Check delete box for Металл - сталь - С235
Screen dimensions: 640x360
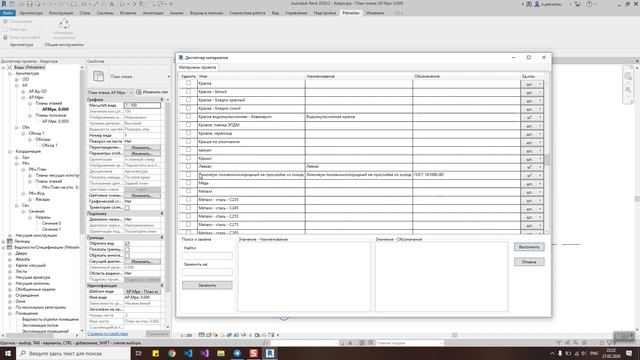188,200
